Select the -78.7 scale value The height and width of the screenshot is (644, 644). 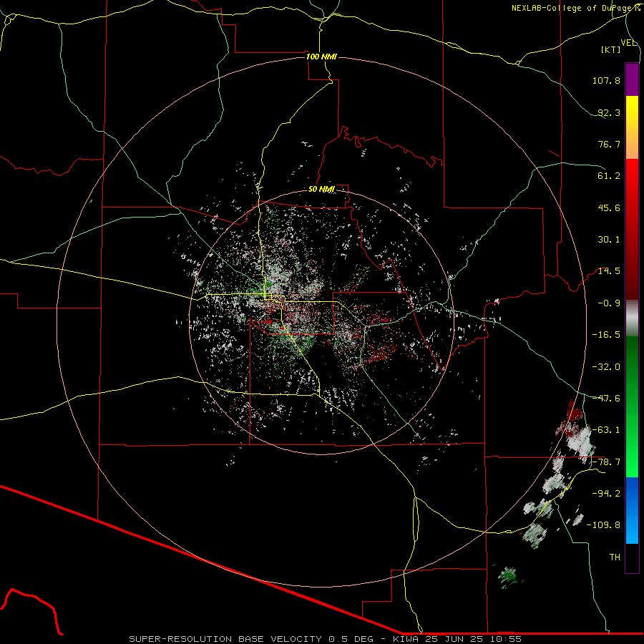click(606, 462)
